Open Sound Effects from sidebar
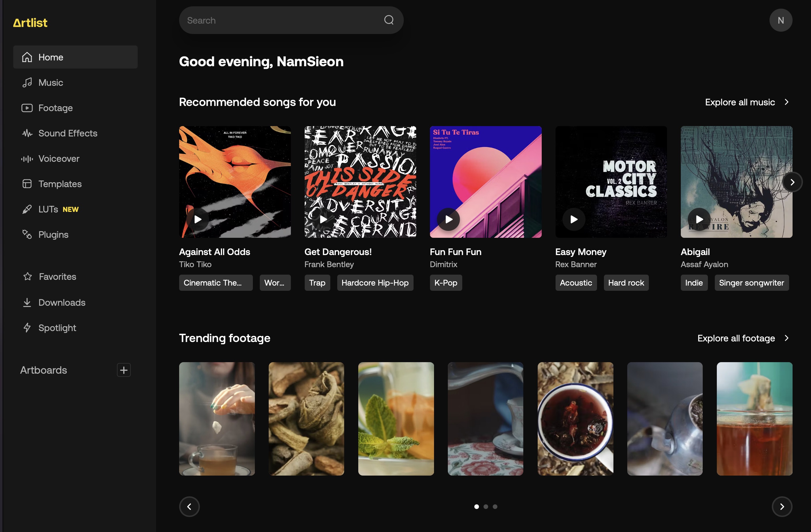The height and width of the screenshot is (532, 811). 67,133
